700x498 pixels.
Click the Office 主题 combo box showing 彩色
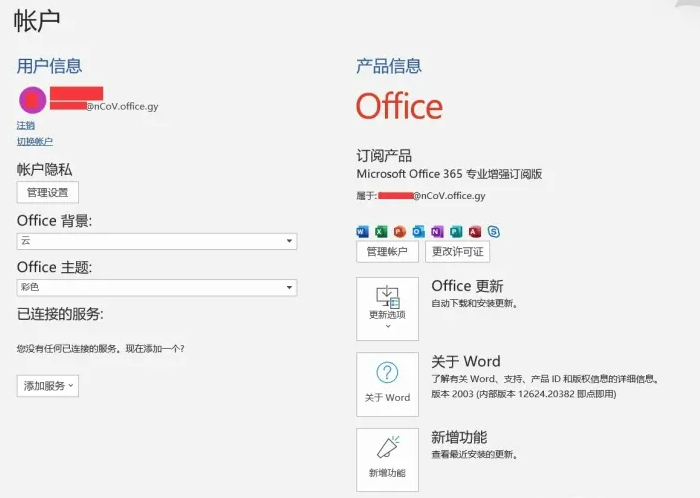157,287
